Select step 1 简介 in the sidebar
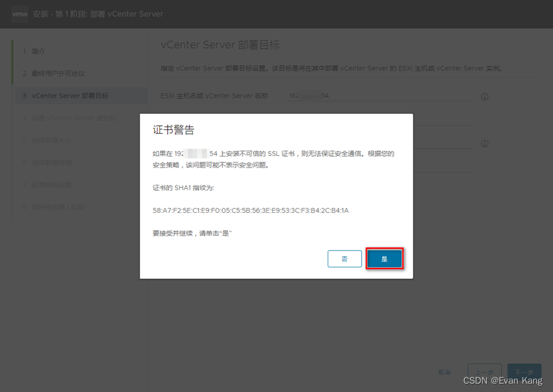Viewport: 553px width, 392px height. click(38, 51)
